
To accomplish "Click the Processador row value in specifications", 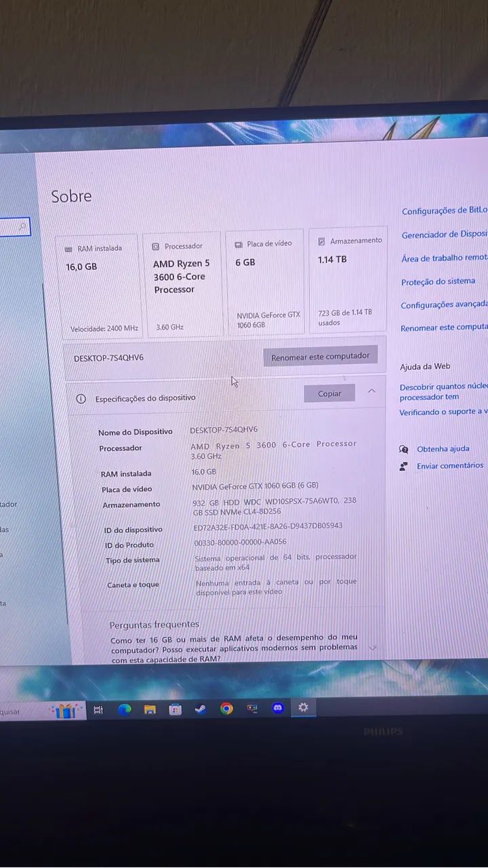I will 273,450.
